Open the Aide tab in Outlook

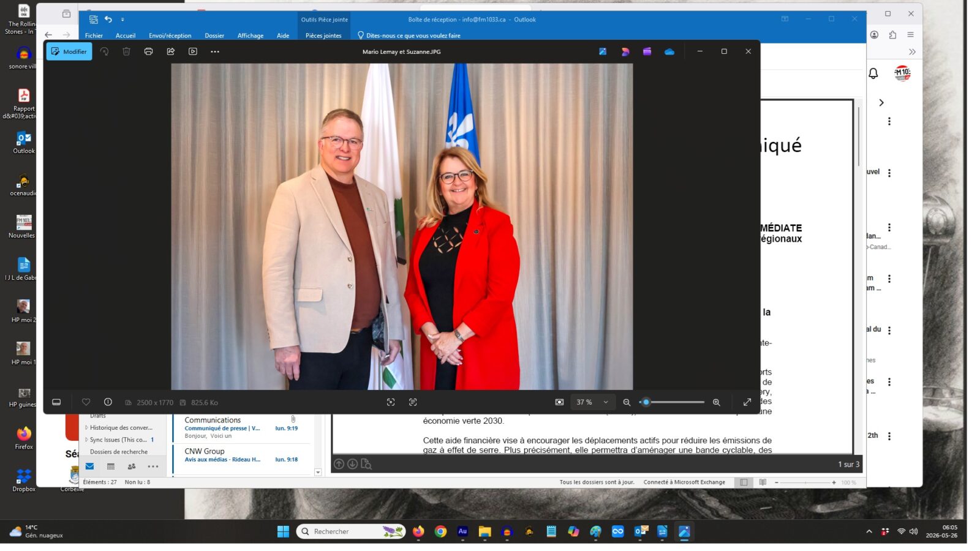[283, 36]
